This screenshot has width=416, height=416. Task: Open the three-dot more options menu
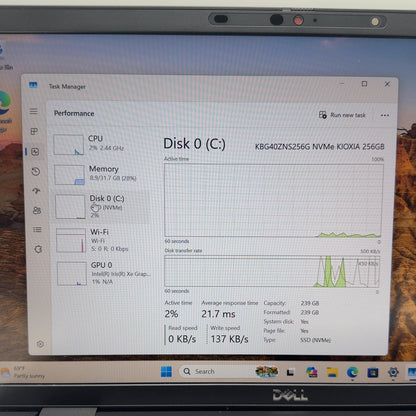coord(385,115)
